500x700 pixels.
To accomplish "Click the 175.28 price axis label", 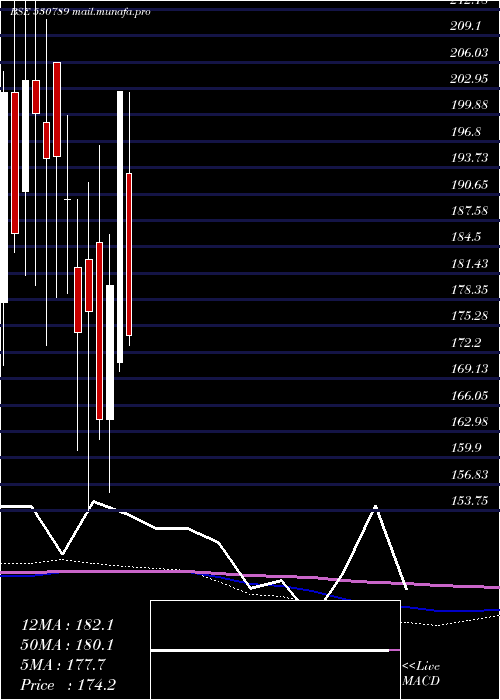I will [x=470, y=316].
